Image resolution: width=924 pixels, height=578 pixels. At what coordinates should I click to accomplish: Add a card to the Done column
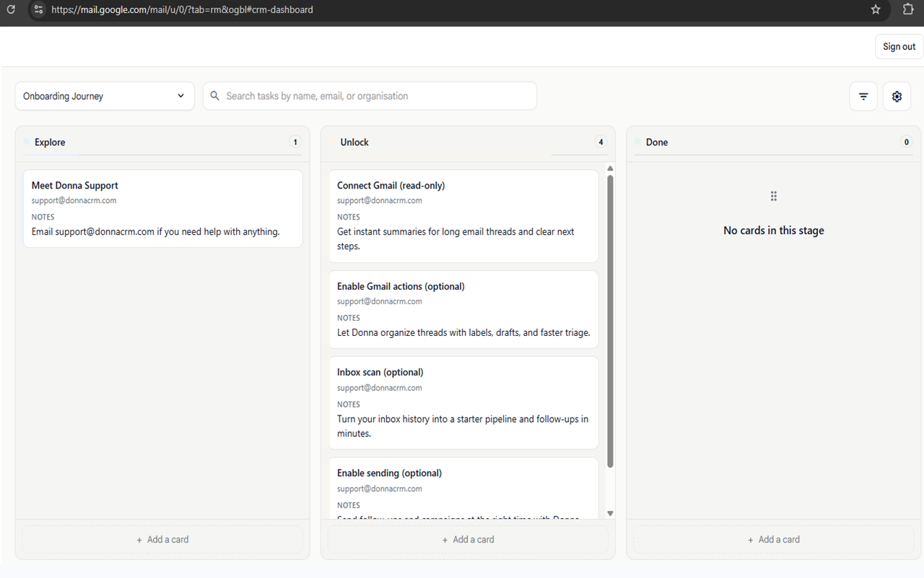click(774, 540)
